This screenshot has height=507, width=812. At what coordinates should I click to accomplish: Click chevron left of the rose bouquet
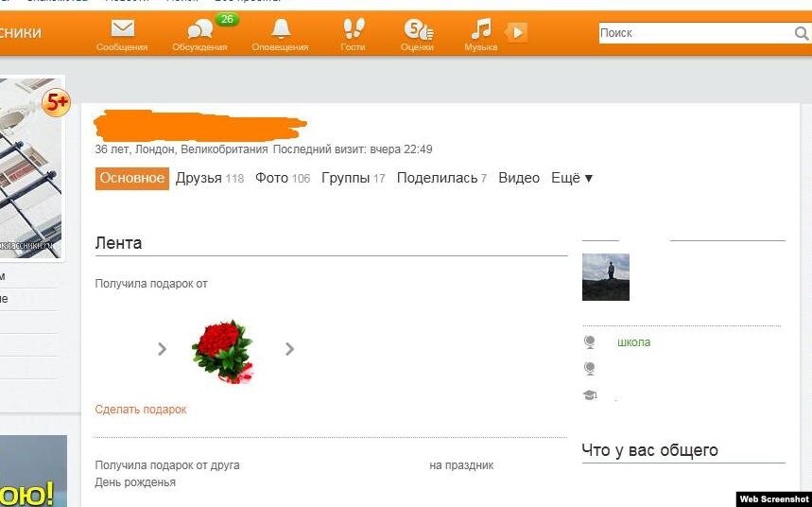point(162,349)
